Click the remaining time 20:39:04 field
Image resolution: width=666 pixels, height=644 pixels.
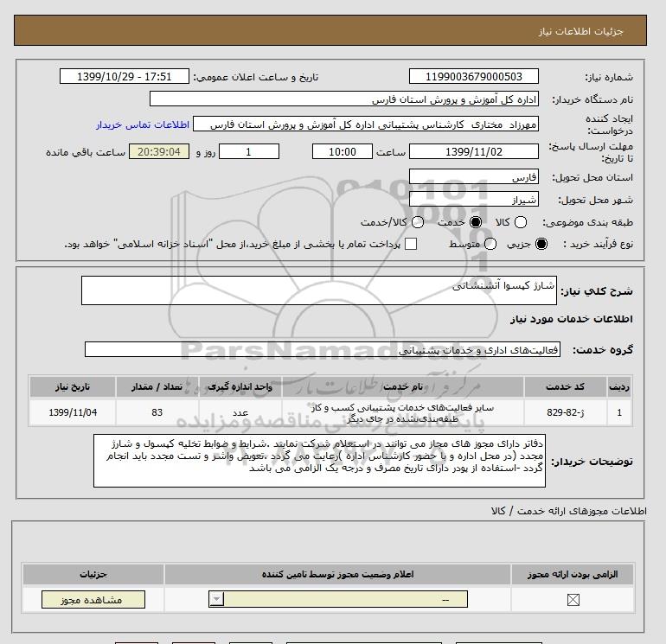159,152
